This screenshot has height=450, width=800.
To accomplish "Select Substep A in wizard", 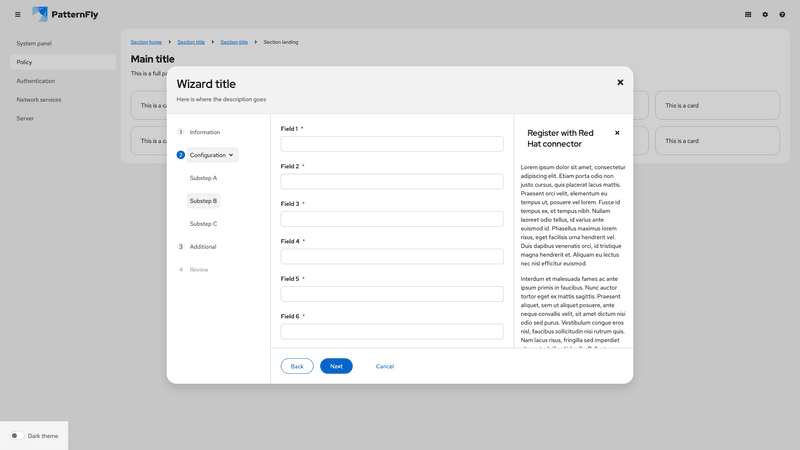I will coord(203,178).
